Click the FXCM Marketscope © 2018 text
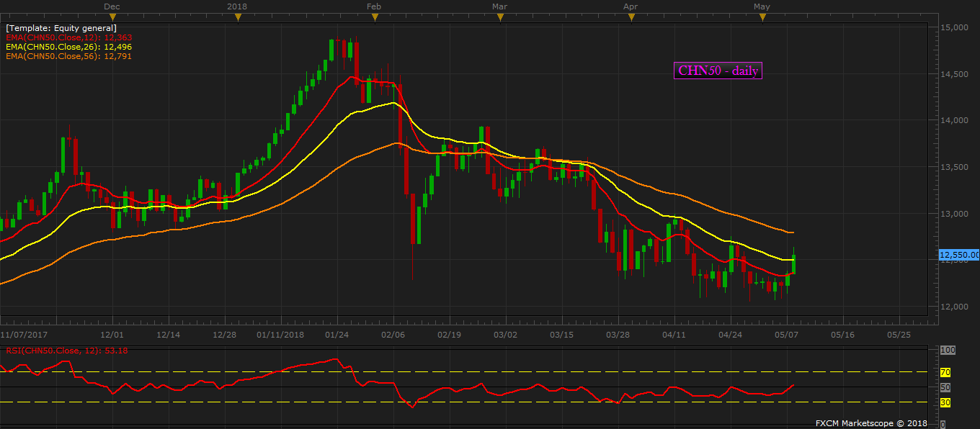Screen dimensions: 980x429 coord(871,423)
